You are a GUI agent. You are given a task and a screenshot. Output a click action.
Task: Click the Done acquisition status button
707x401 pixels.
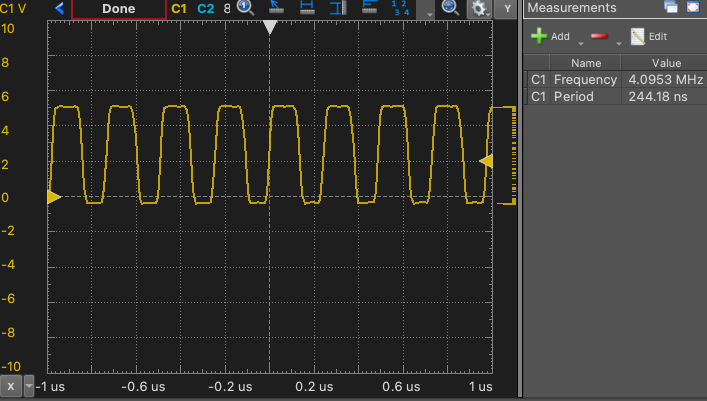(118, 9)
